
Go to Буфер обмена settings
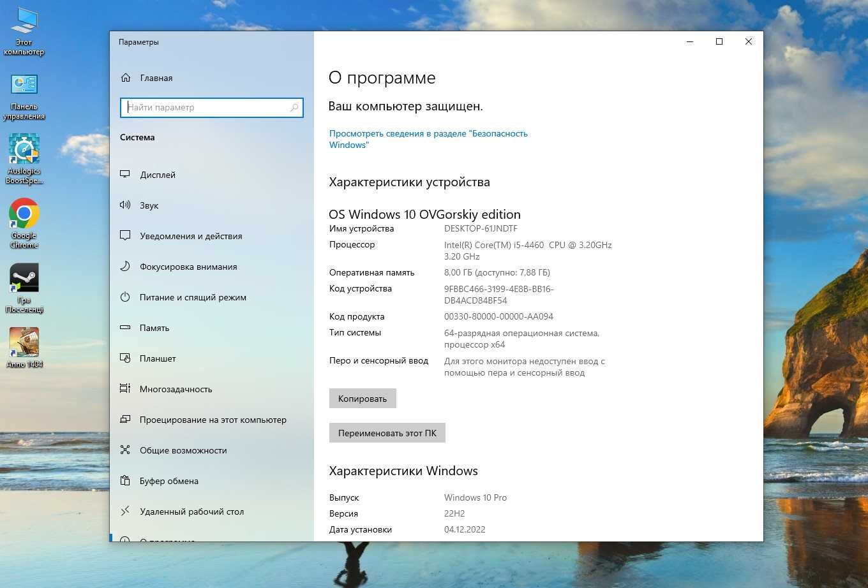(x=169, y=481)
